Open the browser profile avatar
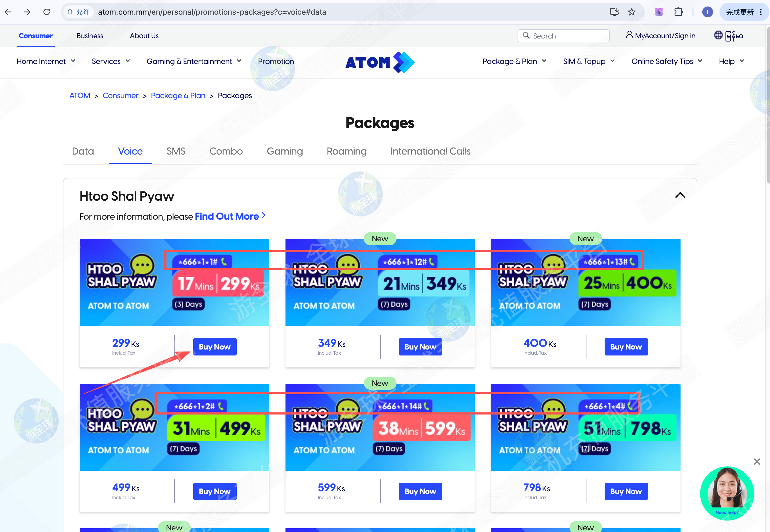Screen dimensions: 770x532 (x=707, y=12)
